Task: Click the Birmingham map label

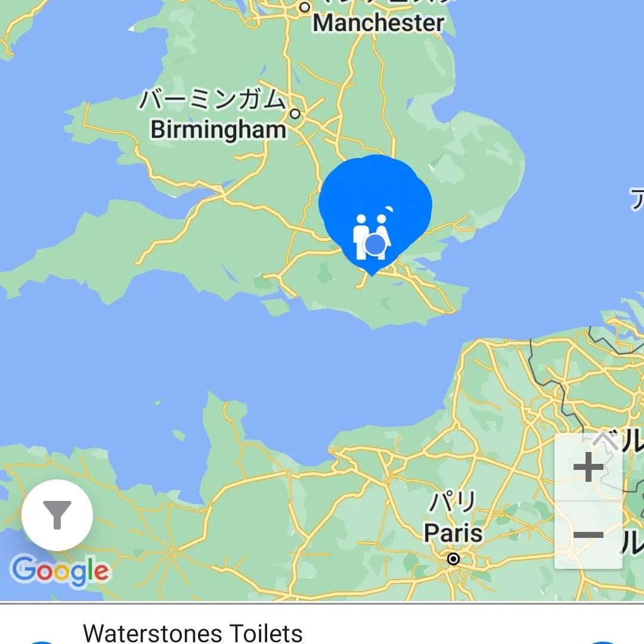Action: coord(218,130)
